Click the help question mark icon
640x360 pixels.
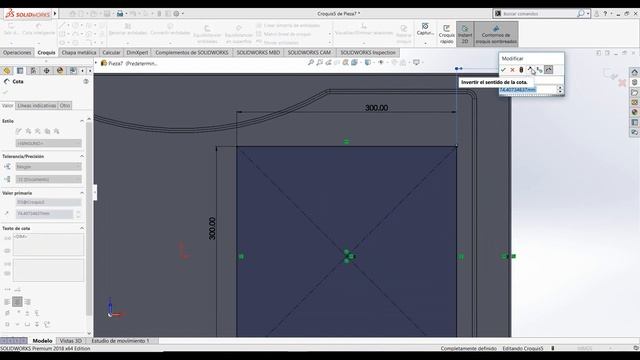605,13
